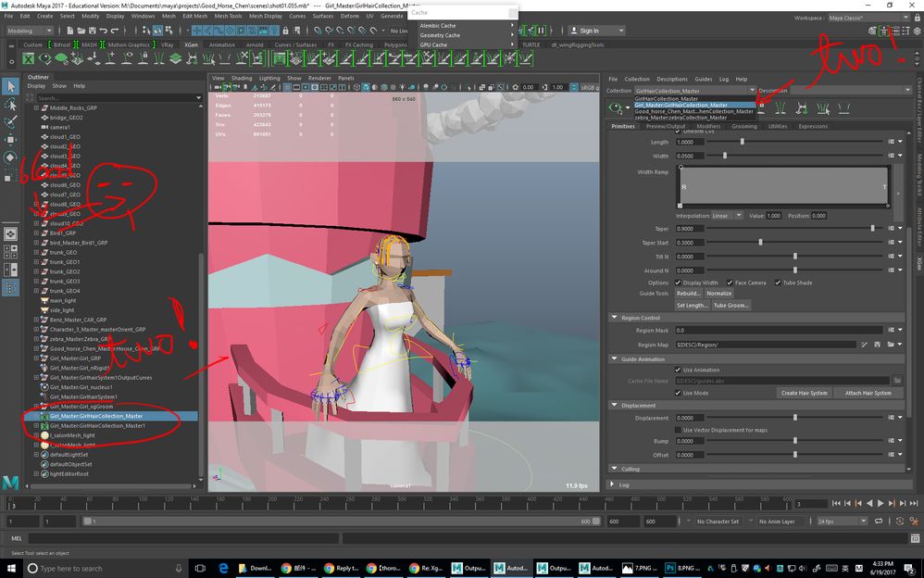
Task: Select the arrow Select tool in toolbox
Action: (x=10, y=87)
